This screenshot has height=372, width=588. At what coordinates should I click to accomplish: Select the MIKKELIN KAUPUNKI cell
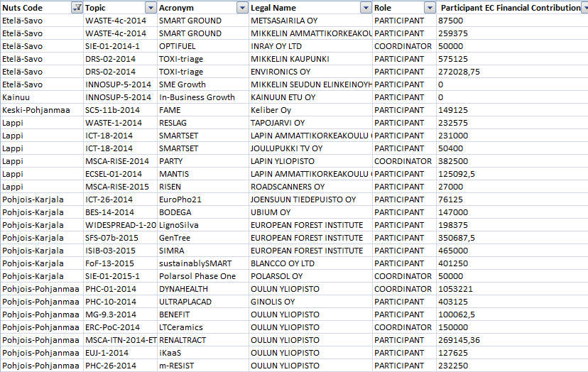pyautogui.click(x=310, y=59)
